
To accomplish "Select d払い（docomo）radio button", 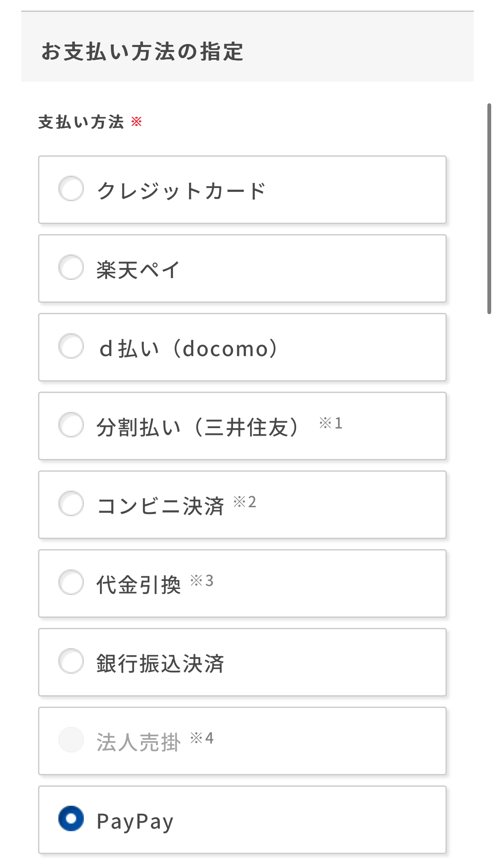I will click(71, 346).
